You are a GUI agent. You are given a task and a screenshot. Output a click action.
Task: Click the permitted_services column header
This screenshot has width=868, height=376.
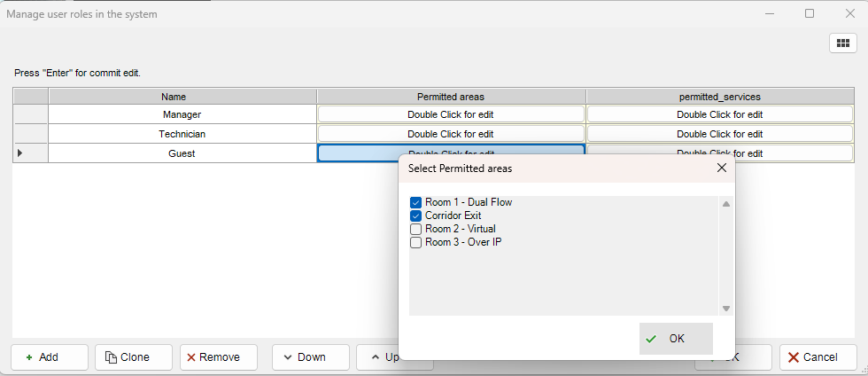719,97
